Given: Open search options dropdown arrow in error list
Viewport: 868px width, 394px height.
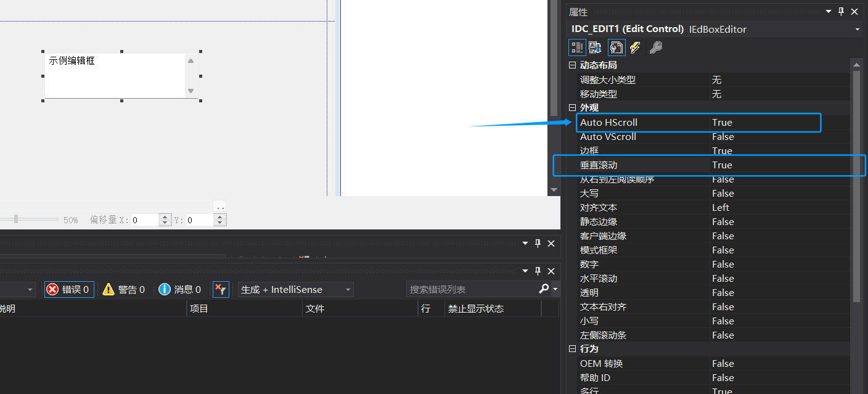Looking at the screenshot, I should pyautogui.click(x=555, y=289).
